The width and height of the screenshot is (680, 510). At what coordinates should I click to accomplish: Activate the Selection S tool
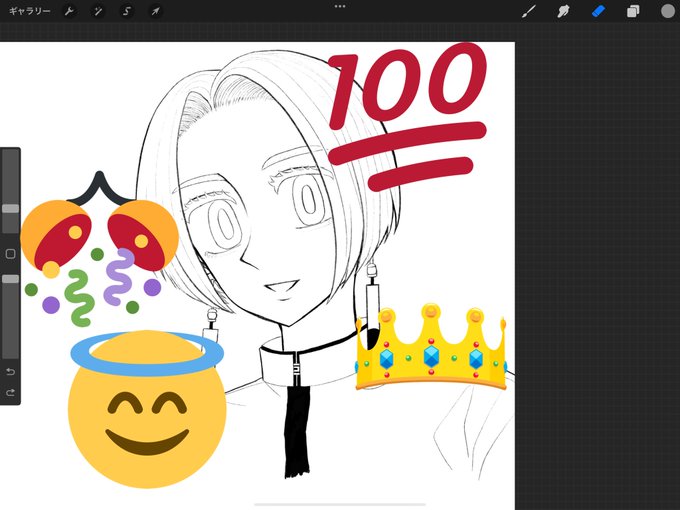pos(127,11)
